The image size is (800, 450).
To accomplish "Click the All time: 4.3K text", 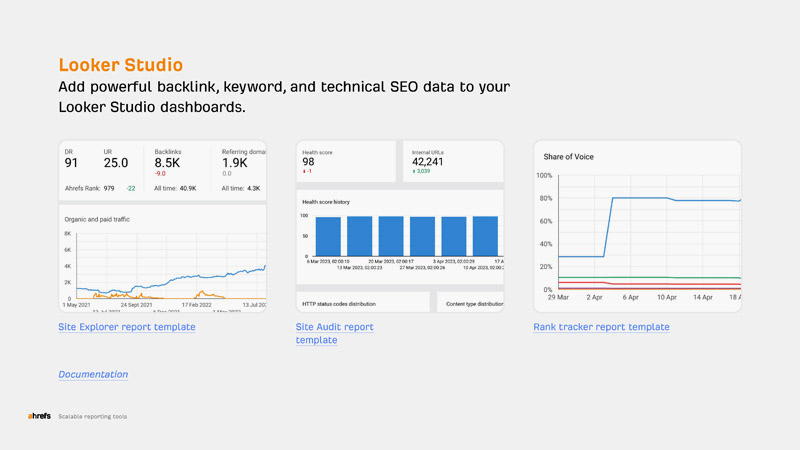I will click(x=241, y=188).
